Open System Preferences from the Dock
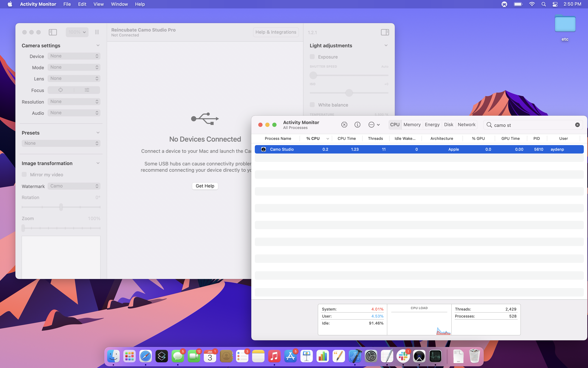This screenshot has width=588, height=368. [x=371, y=356]
